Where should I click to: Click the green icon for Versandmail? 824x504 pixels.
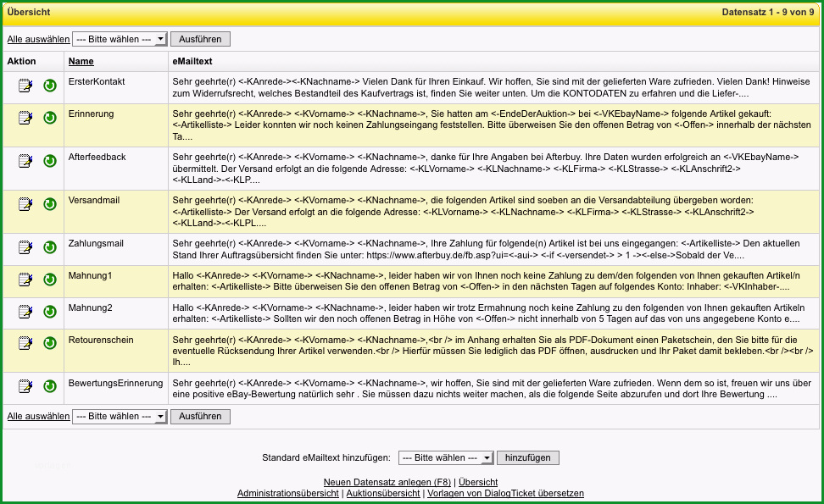[x=50, y=203]
